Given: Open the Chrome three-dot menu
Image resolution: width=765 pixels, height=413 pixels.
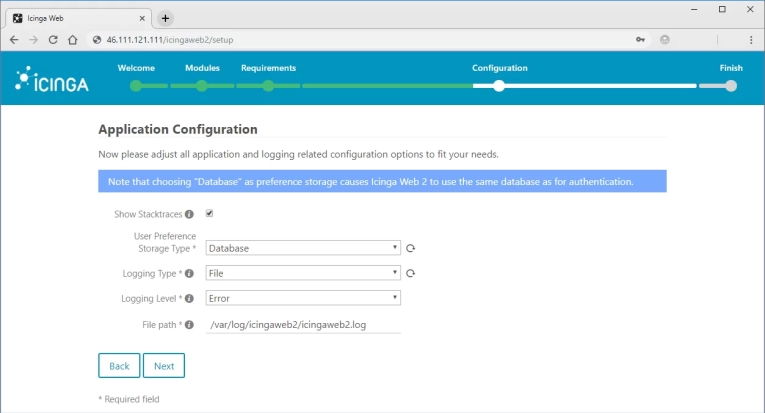Looking at the screenshot, I should [x=750, y=39].
